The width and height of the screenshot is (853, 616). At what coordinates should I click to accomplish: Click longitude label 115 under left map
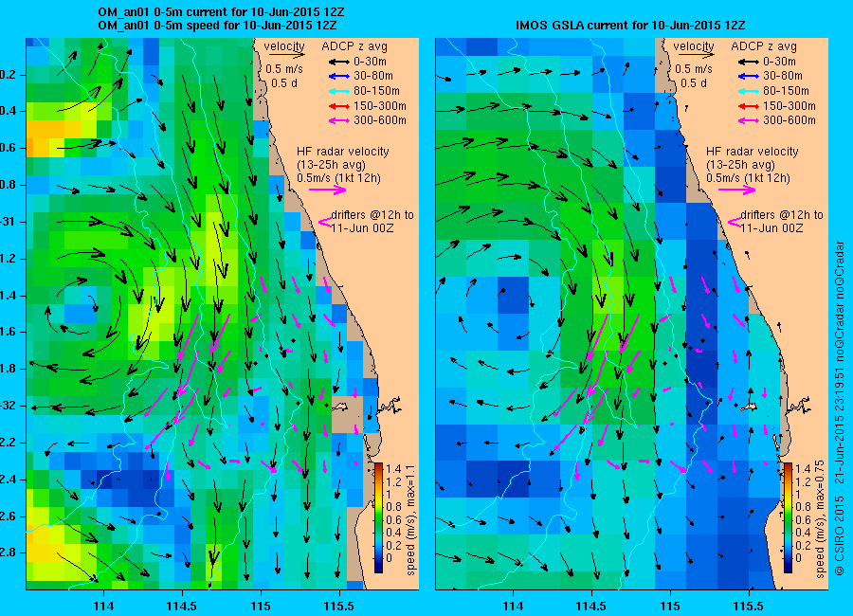coord(261,606)
